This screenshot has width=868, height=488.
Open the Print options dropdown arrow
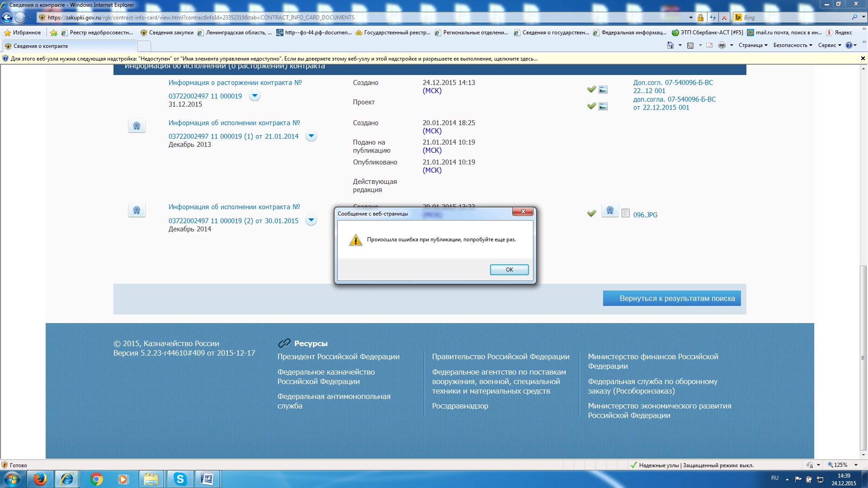(731, 45)
